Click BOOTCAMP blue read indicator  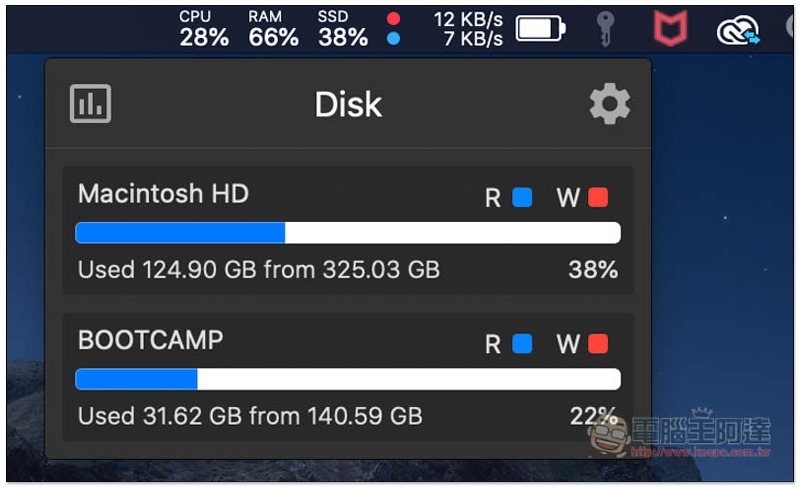[x=522, y=344]
